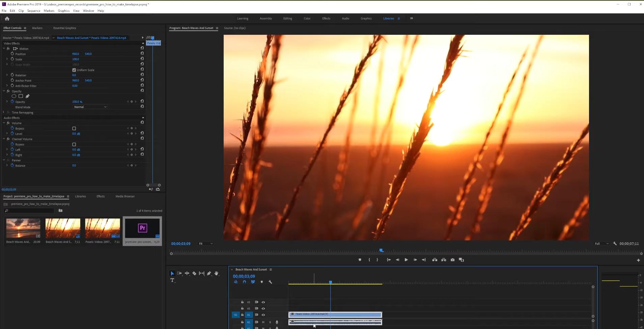Screen dimensions: 644x329
Task: Click the Home icon
Action: tap(7, 19)
